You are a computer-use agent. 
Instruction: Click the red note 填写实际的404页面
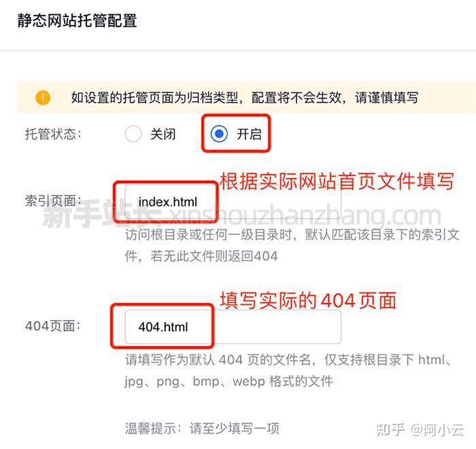308,301
